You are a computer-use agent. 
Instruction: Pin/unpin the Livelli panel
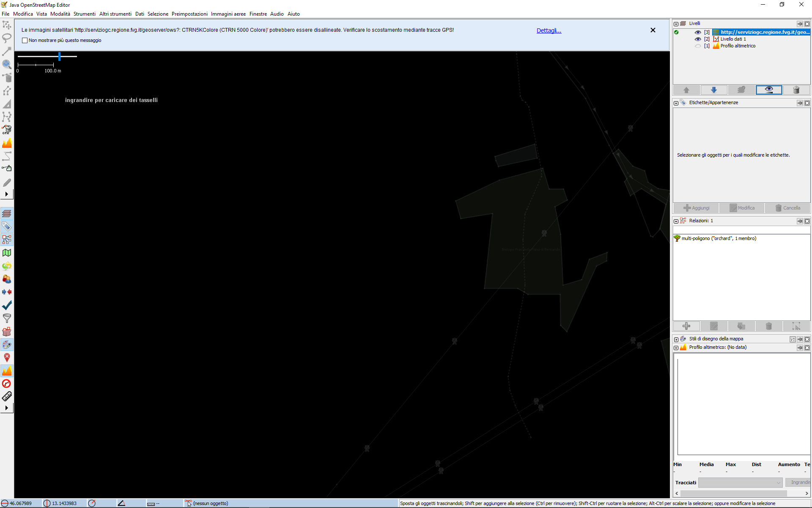pyautogui.click(x=800, y=24)
